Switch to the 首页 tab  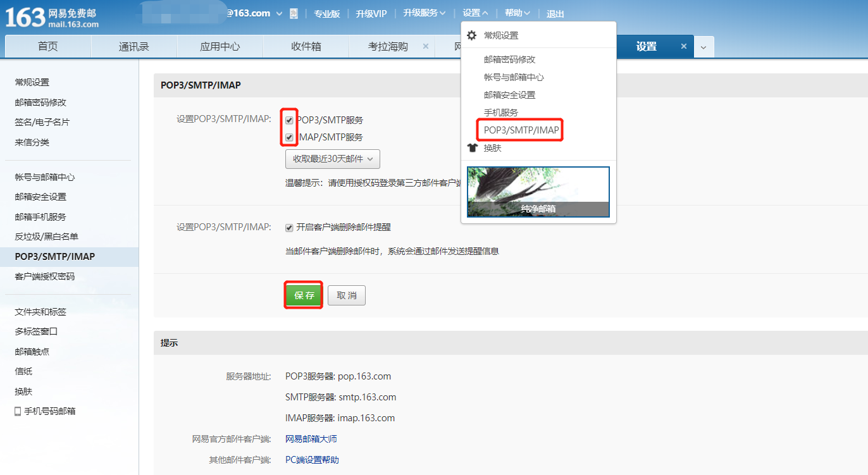pos(48,46)
